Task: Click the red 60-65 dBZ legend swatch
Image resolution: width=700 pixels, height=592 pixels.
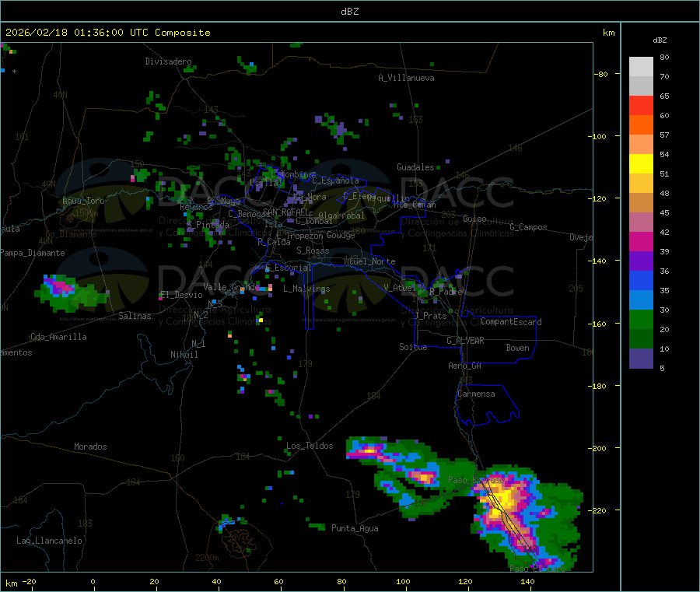Action: pyautogui.click(x=641, y=105)
